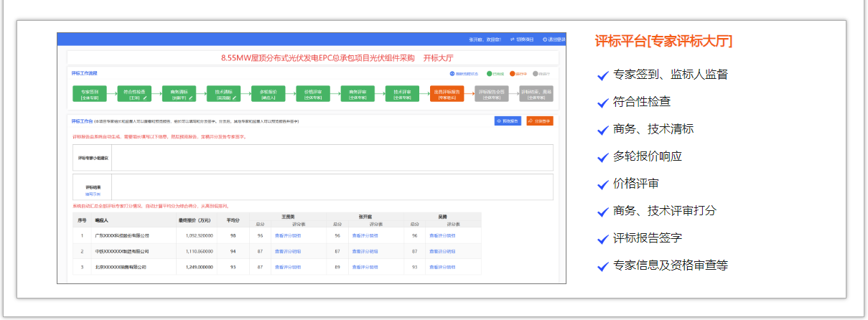Click the 最终报价（万元） column header
The width and height of the screenshot is (868, 320).
point(194,220)
